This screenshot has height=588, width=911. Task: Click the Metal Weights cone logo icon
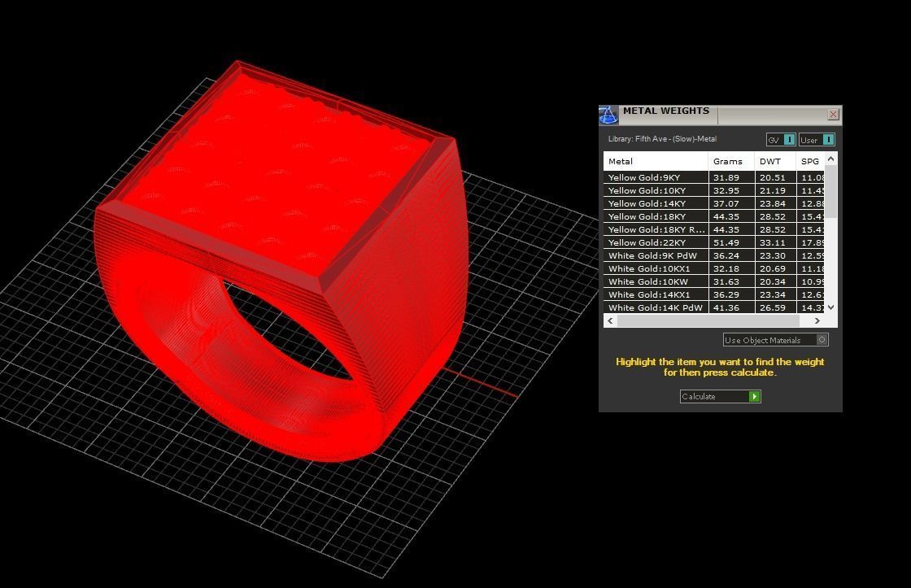(608, 115)
